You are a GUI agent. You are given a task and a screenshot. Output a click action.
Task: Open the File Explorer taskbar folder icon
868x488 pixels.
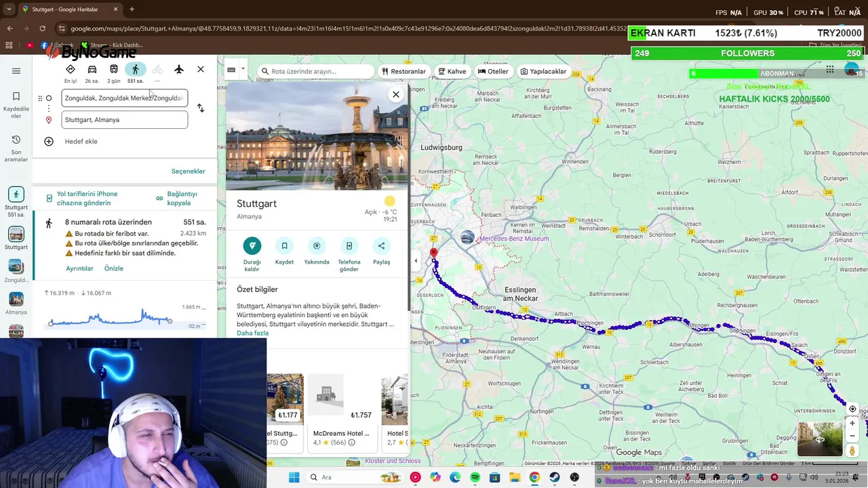515,477
